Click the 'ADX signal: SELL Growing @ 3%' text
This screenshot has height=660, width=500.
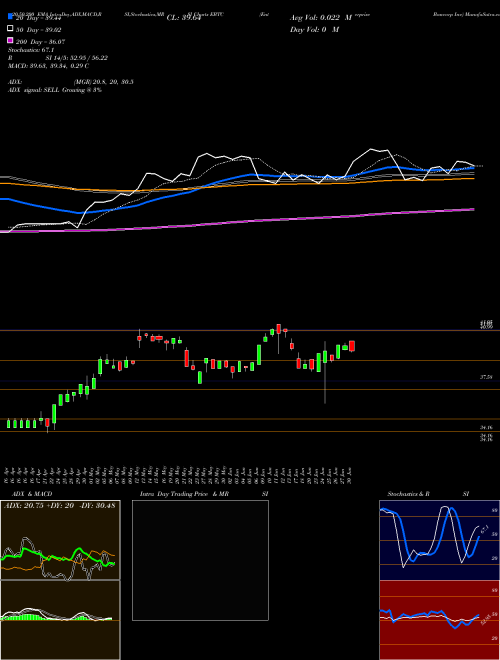[55, 90]
